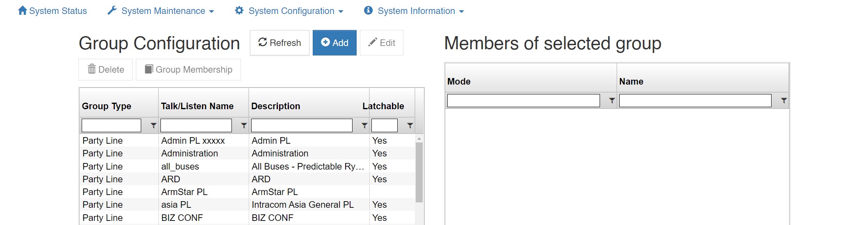Focus the Latchable filter field
The height and width of the screenshot is (225, 868).
385,125
